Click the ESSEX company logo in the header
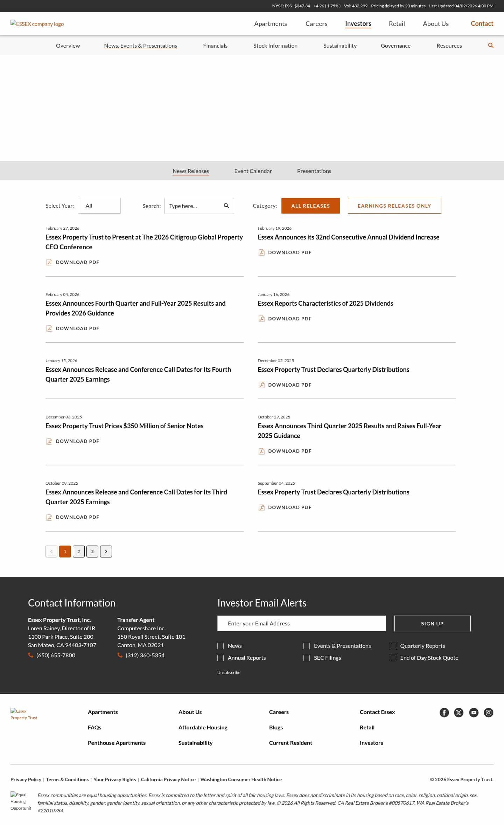Screen dimensions: 504x825 (x=37, y=24)
